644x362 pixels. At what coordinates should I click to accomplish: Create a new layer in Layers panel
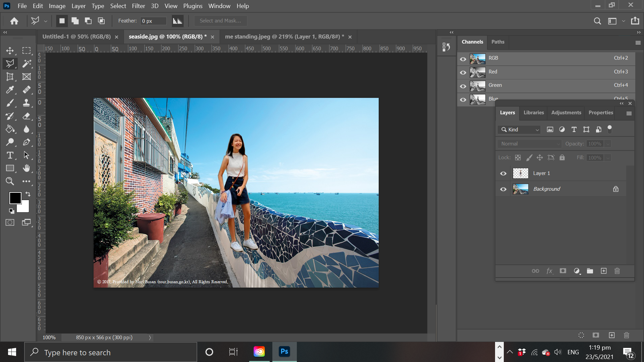point(604,271)
